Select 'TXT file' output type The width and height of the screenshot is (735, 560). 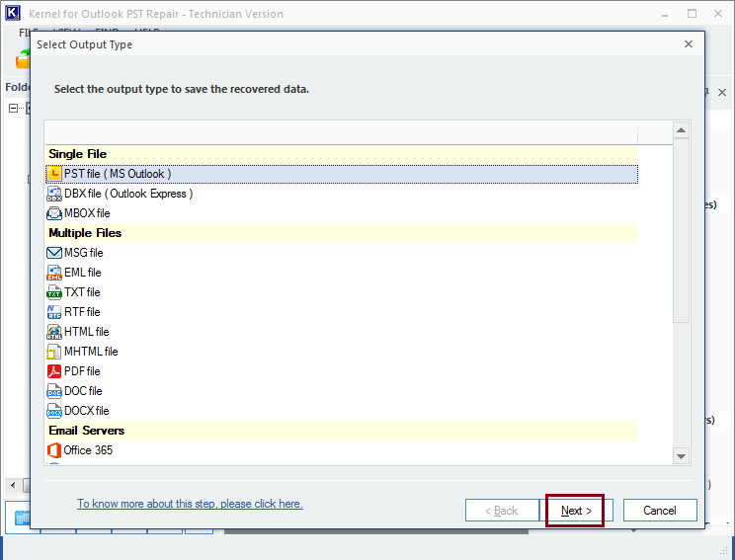(x=342, y=292)
